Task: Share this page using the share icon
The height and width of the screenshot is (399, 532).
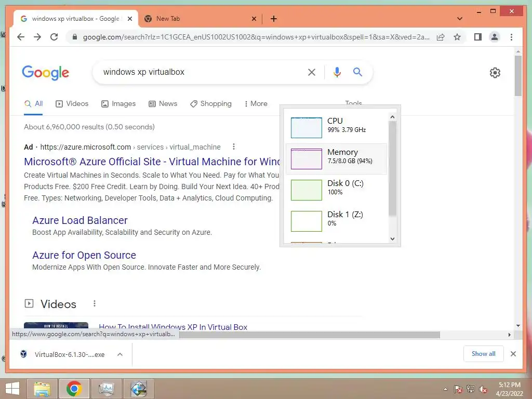Action: [441, 37]
